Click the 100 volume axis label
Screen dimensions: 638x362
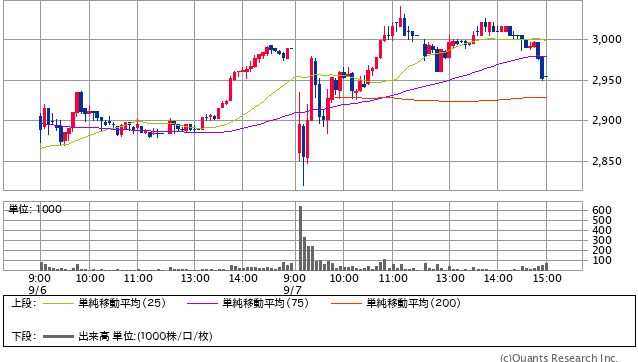pos(602,260)
